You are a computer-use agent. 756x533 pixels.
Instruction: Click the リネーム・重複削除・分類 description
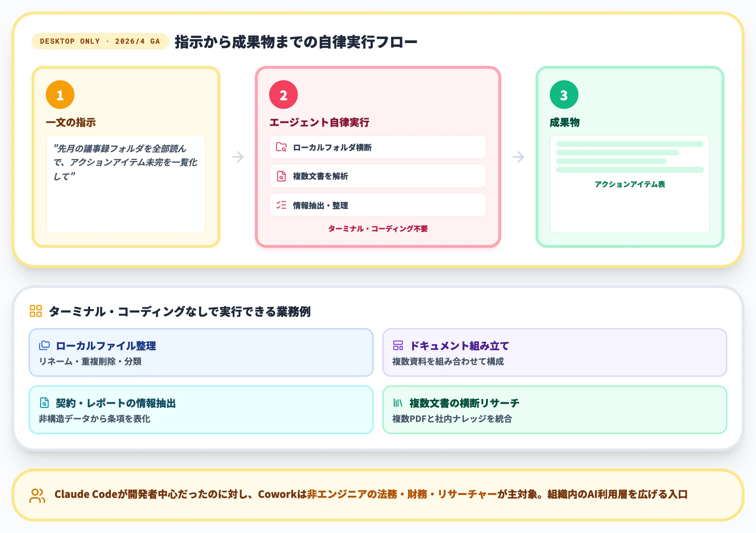pyautogui.click(x=90, y=361)
